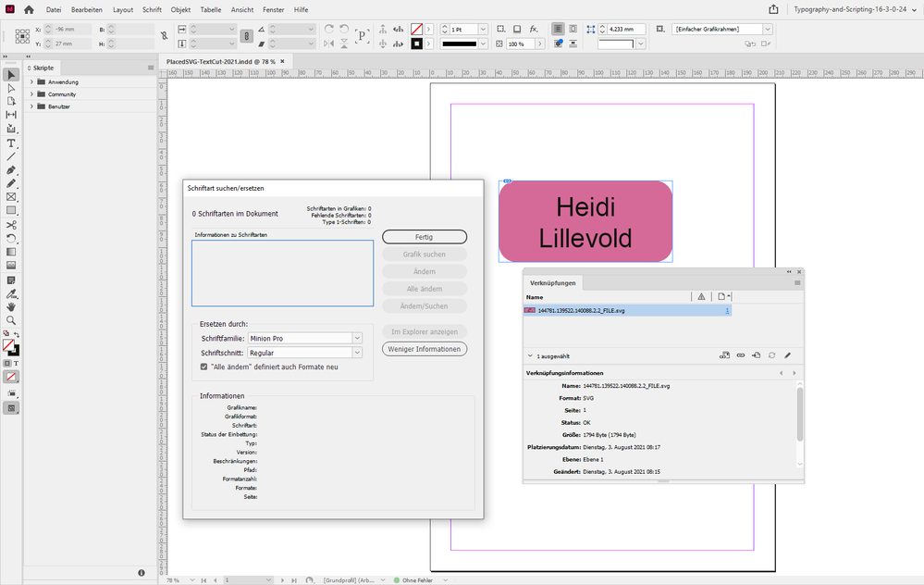Select the Note tool
This screenshot has width=924, height=585.
click(x=11, y=280)
